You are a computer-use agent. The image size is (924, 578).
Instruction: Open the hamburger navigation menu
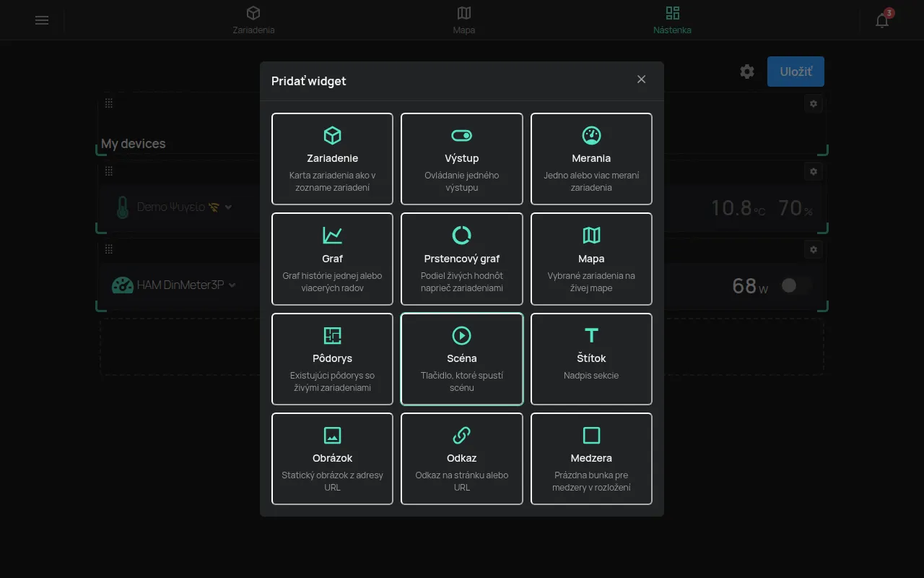point(42,20)
